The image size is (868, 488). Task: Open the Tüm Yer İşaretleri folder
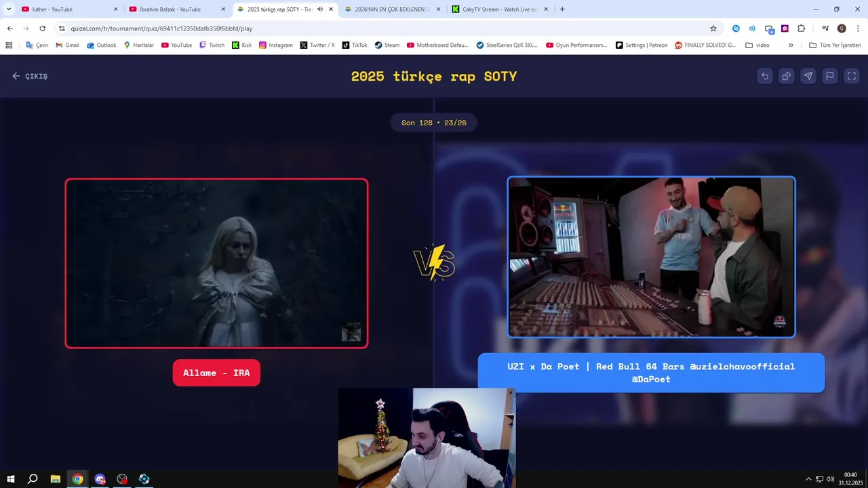click(x=835, y=45)
